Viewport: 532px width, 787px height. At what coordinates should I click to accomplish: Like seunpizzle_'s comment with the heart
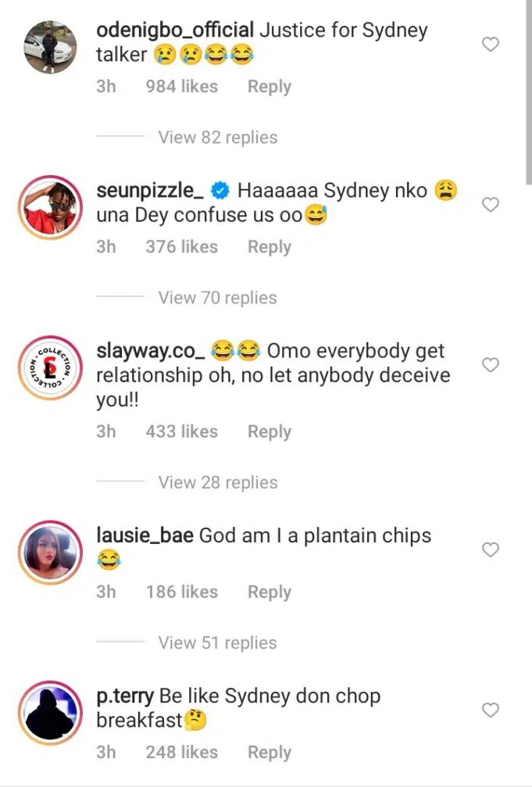coord(490,205)
